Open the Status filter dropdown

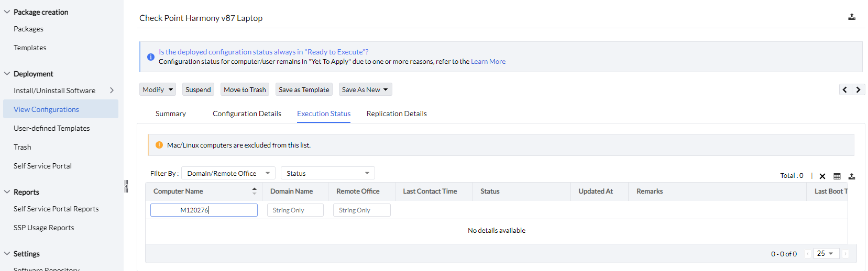327,173
